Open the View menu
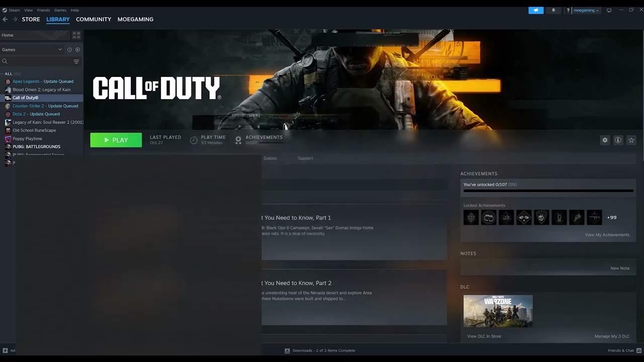The height and width of the screenshot is (362, 644). (28, 10)
